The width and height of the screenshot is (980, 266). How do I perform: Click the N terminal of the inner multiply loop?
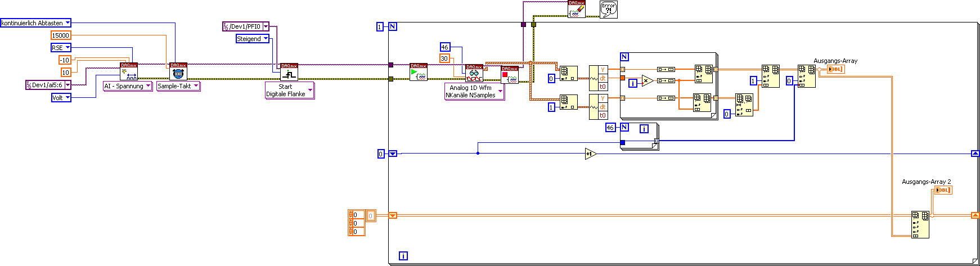click(x=624, y=57)
